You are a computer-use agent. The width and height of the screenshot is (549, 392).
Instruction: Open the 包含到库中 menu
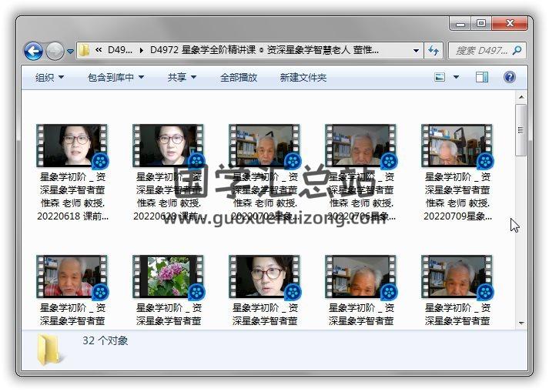coord(115,77)
